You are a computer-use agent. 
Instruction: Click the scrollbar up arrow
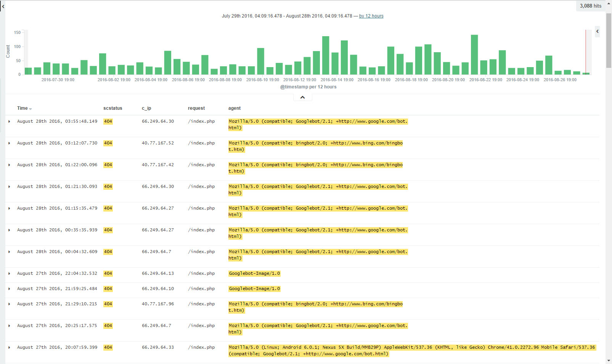point(609,3)
